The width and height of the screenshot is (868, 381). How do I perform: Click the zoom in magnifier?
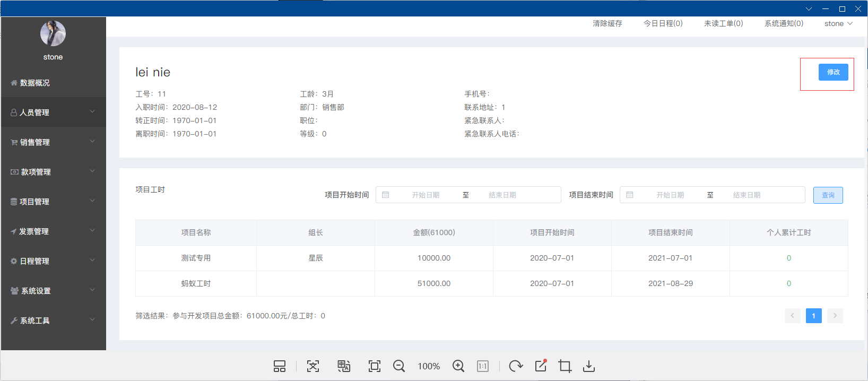point(458,366)
